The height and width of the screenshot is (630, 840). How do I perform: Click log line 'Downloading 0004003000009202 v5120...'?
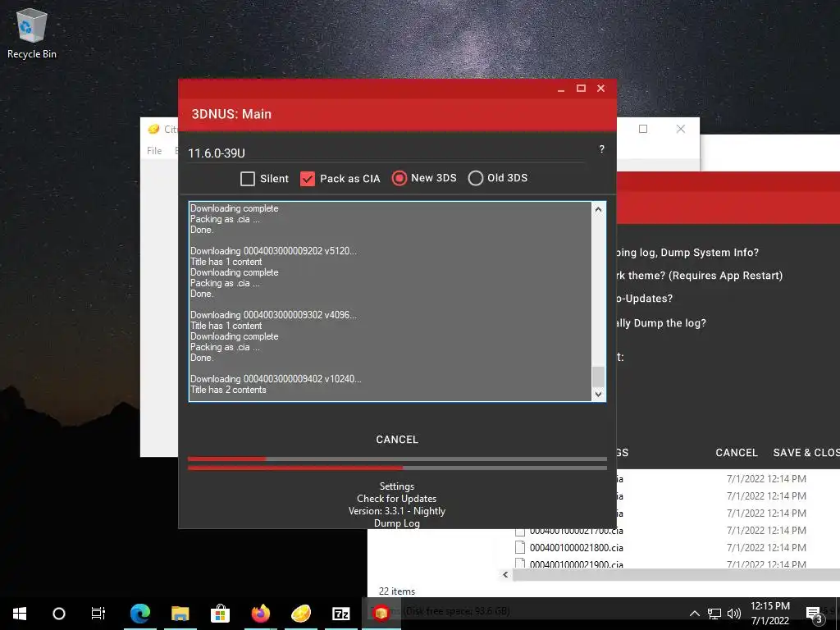click(x=273, y=251)
